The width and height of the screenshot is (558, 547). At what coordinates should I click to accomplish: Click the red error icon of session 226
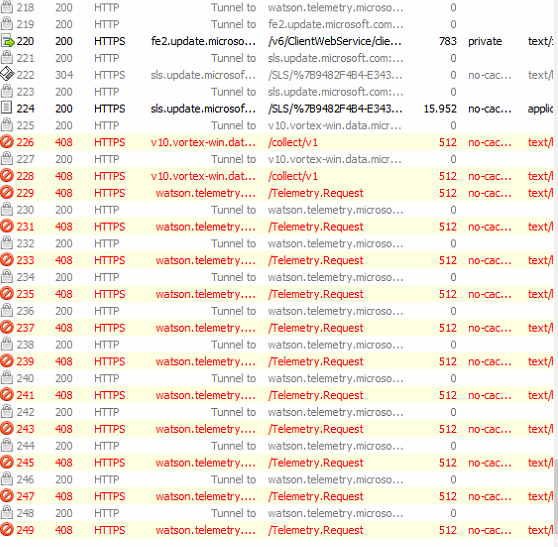point(7,142)
